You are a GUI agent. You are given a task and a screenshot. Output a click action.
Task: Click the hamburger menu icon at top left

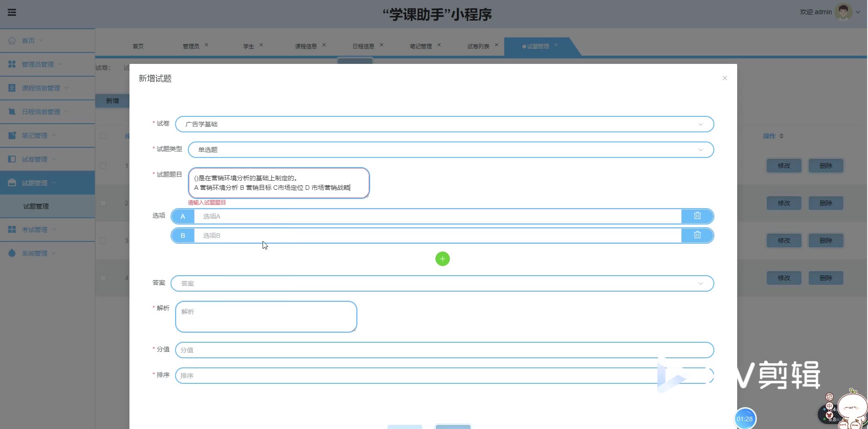click(12, 12)
